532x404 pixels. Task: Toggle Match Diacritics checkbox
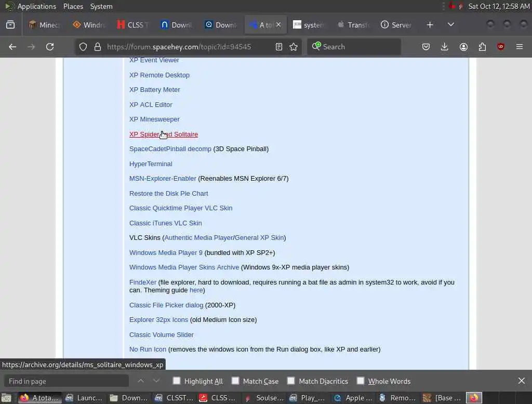pyautogui.click(x=291, y=381)
